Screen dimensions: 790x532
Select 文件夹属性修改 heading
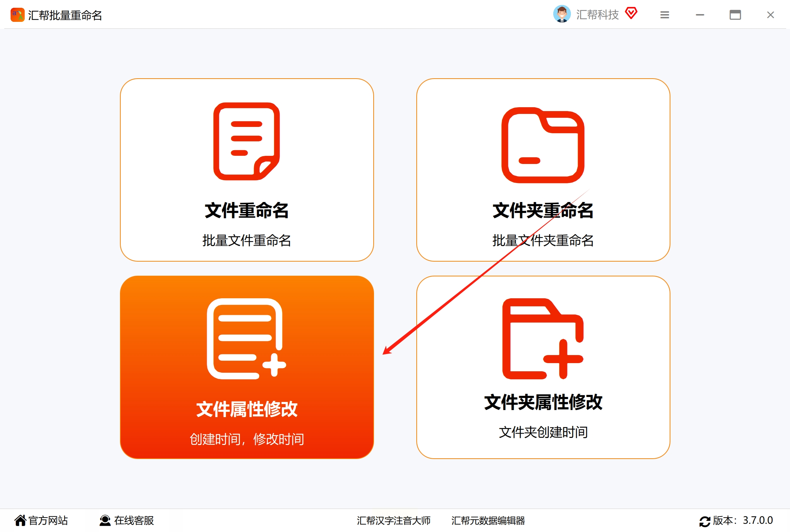pos(543,402)
